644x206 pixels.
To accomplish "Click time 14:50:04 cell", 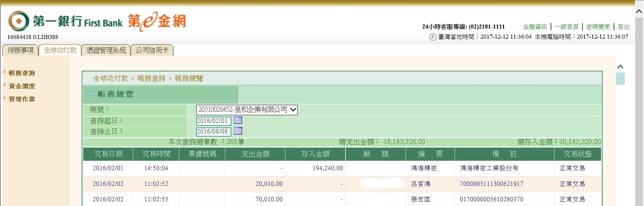I will 156,168.
